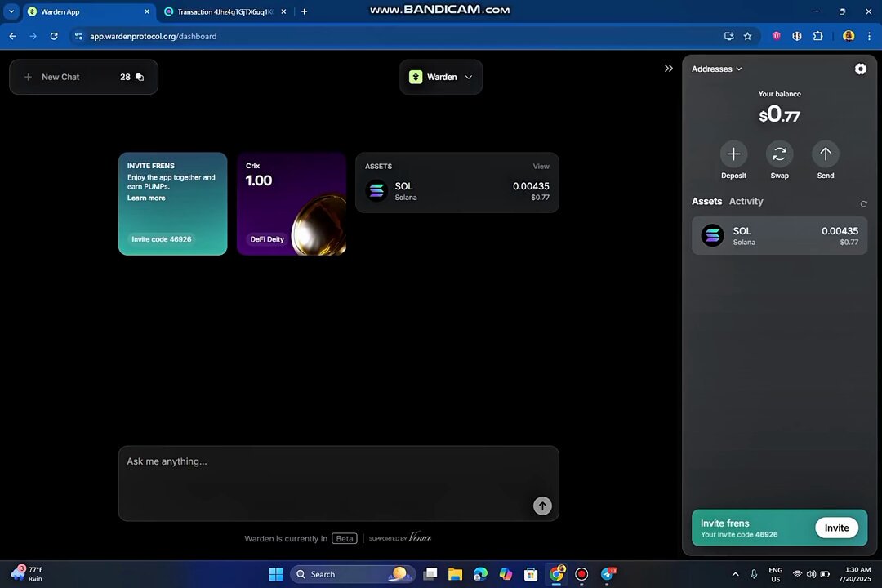The image size is (882, 588).
Task: Click the browser forward arrow
Action: 33,36
